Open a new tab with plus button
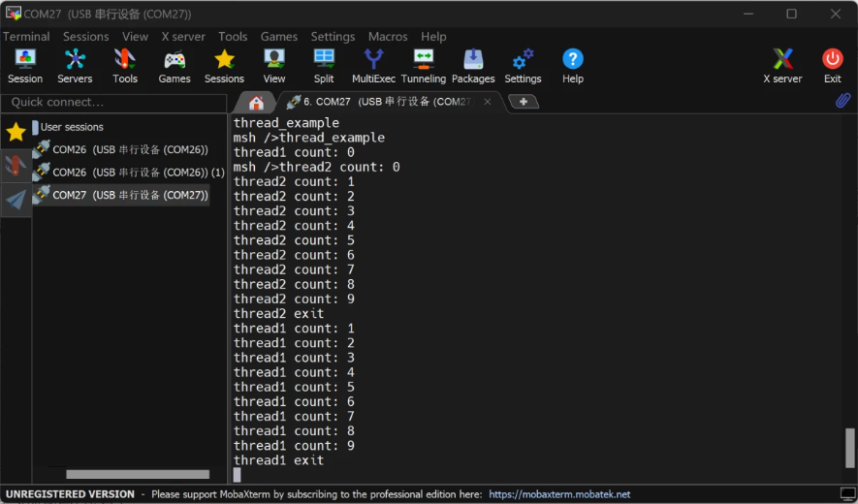 (x=524, y=102)
